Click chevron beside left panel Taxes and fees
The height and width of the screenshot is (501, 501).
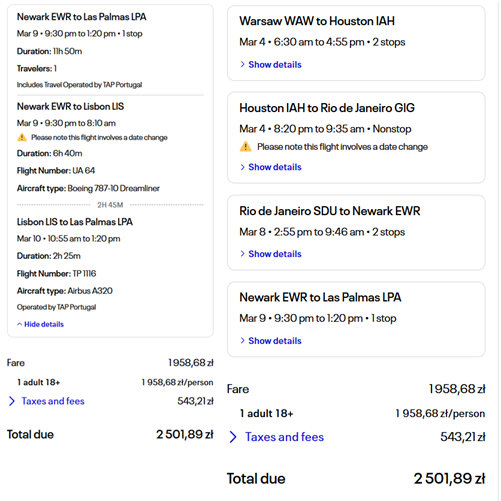[x=12, y=401]
